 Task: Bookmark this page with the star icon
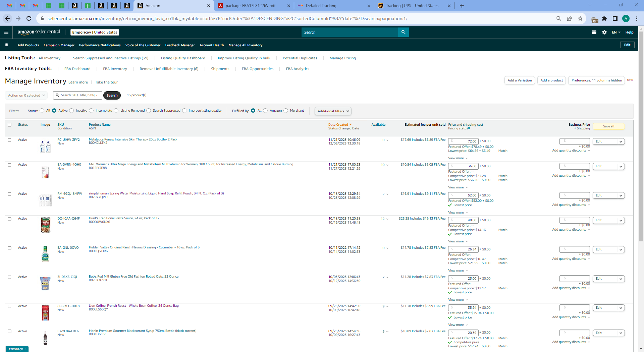pyautogui.click(x=580, y=18)
